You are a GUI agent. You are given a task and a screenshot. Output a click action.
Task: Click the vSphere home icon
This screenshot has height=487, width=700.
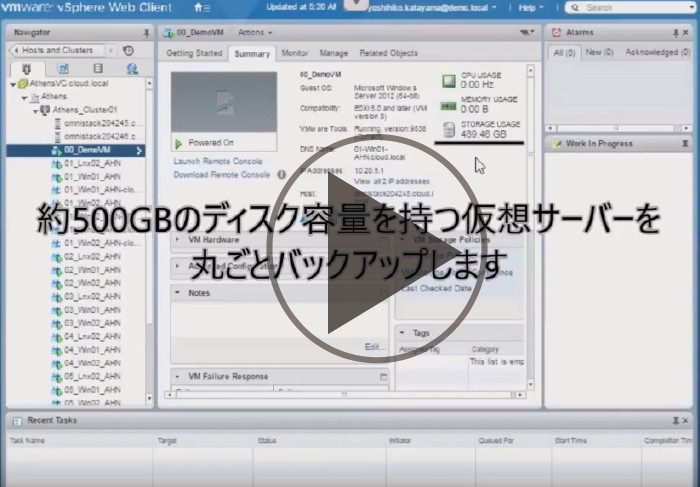pyautogui.click(x=199, y=8)
